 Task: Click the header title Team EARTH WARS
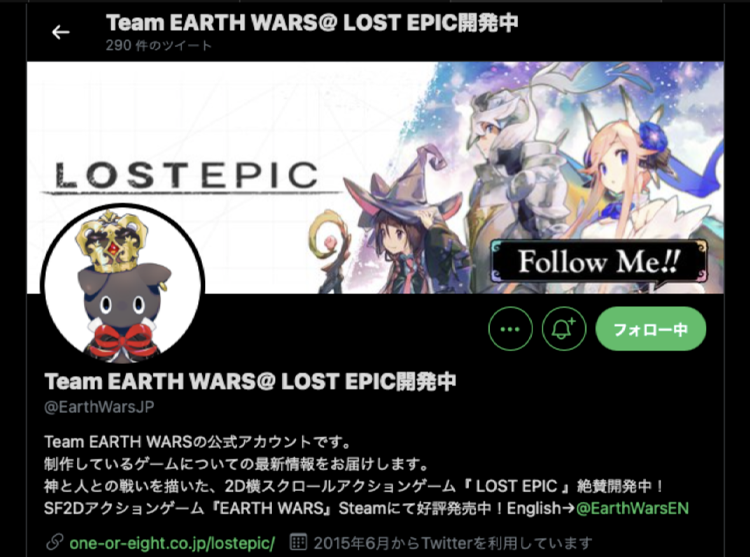click(x=312, y=22)
